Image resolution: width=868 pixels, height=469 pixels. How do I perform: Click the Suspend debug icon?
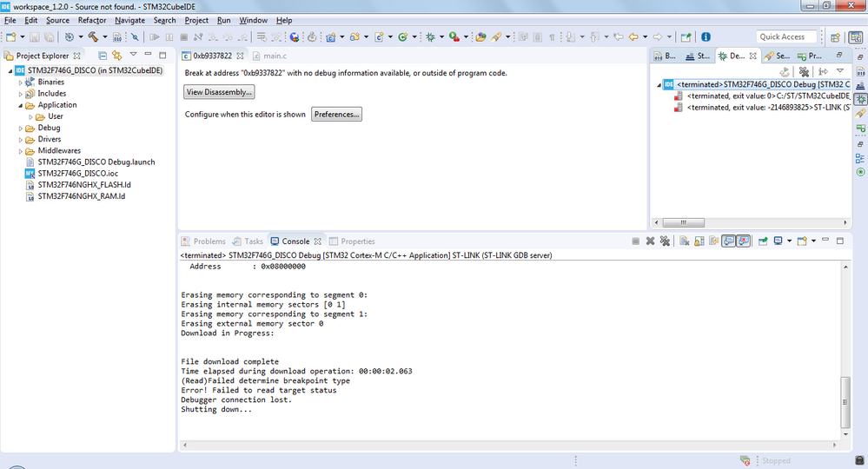[169, 37]
